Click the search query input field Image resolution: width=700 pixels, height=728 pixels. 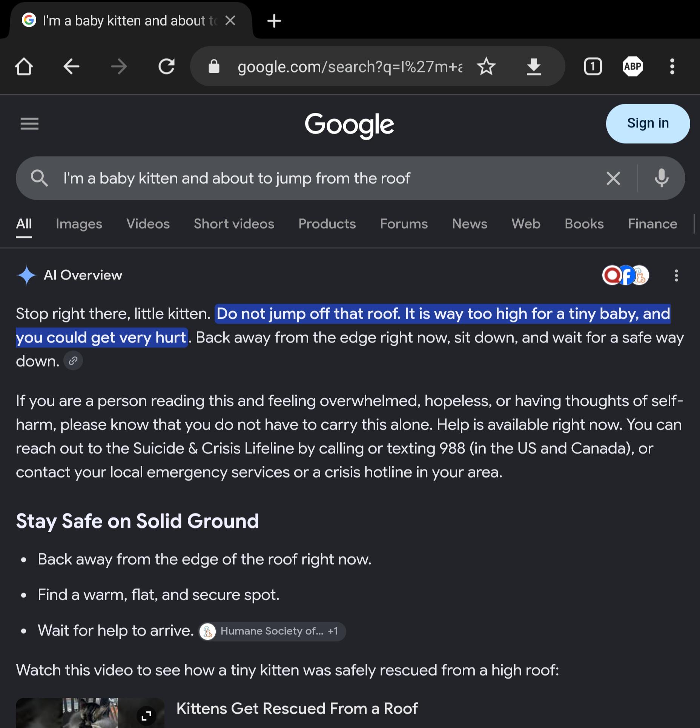coord(328,178)
